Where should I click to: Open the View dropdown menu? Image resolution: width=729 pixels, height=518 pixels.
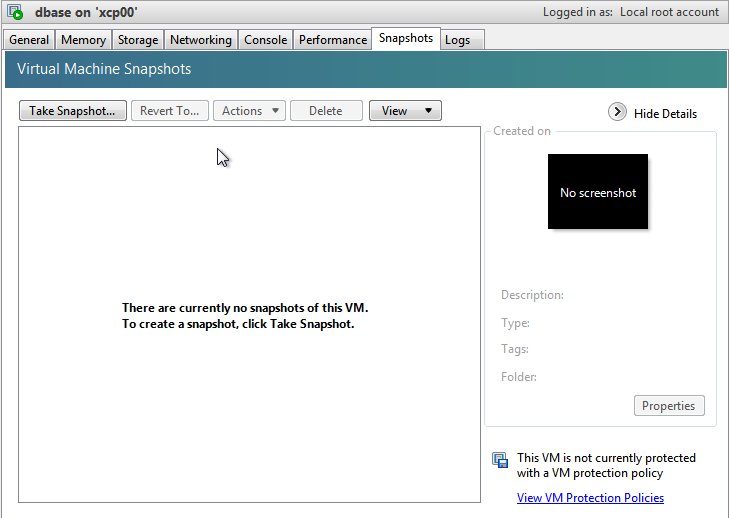[405, 111]
